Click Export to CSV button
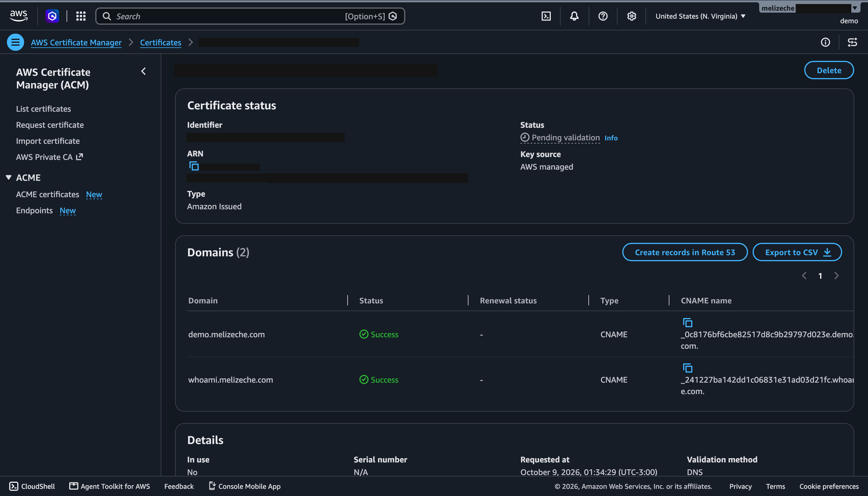The height and width of the screenshot is (496, 868). 797,252
